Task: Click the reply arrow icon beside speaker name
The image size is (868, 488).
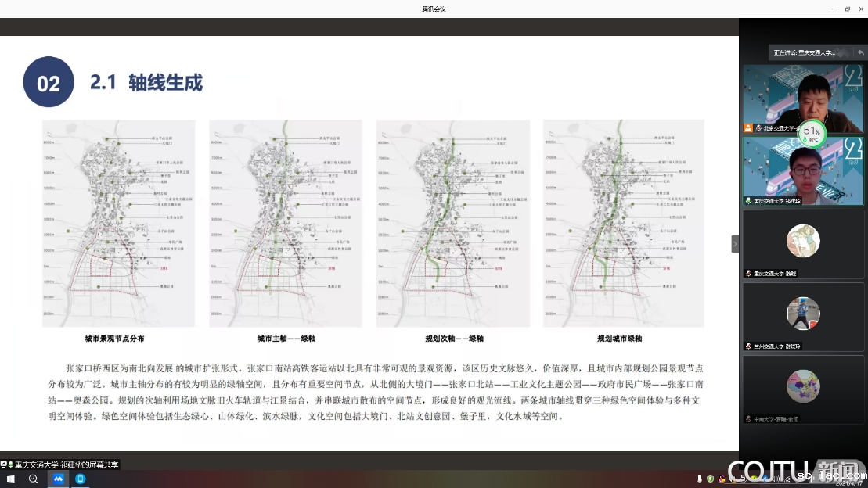Action: coord(860,52)
